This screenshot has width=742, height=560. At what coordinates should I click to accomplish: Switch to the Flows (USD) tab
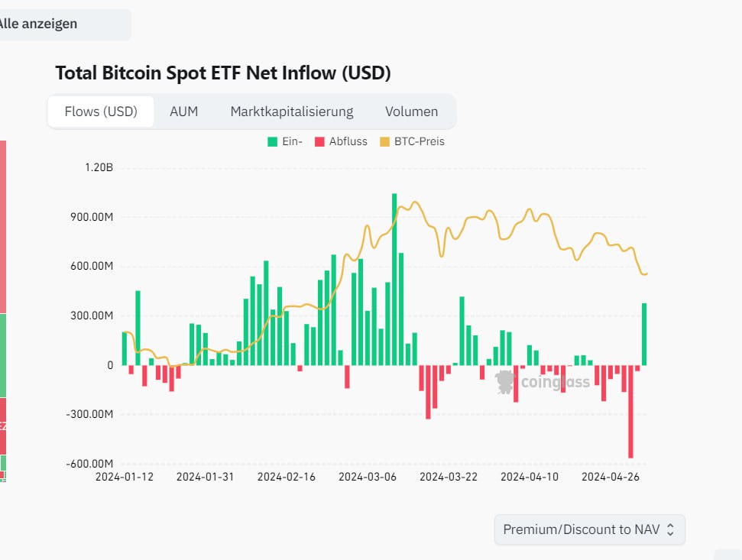click(x=101, y=112)
